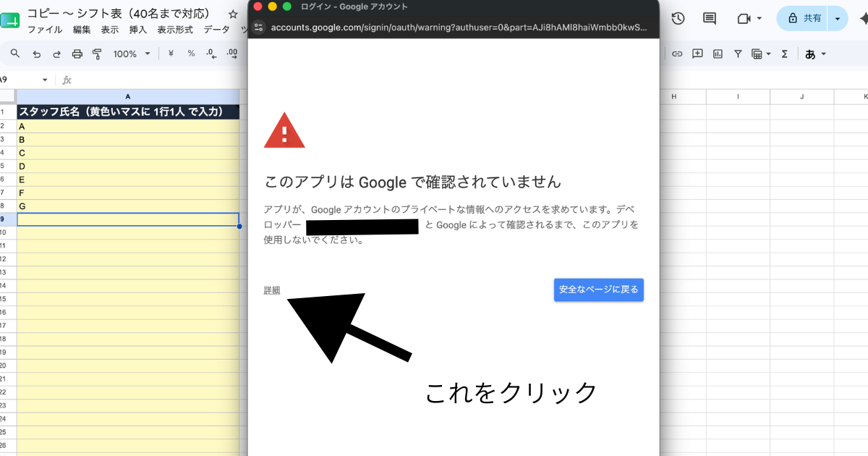Click the login window address bar URL

click(x=460, y=28)
